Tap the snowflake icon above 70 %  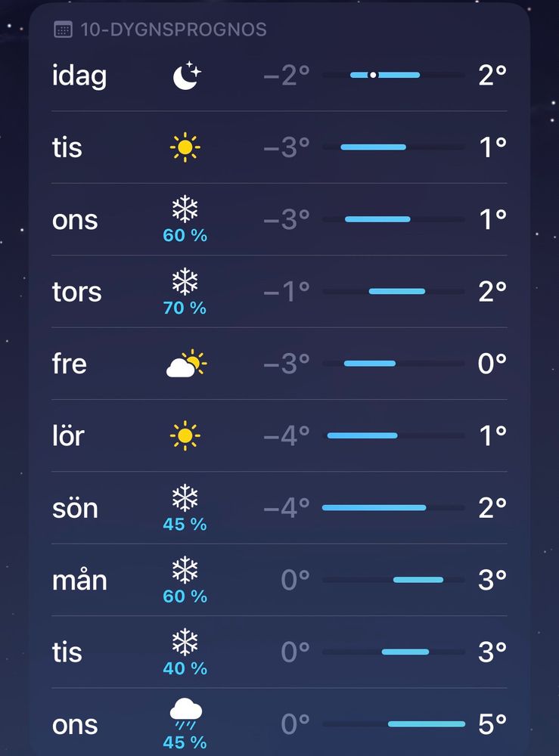point(185,281)
